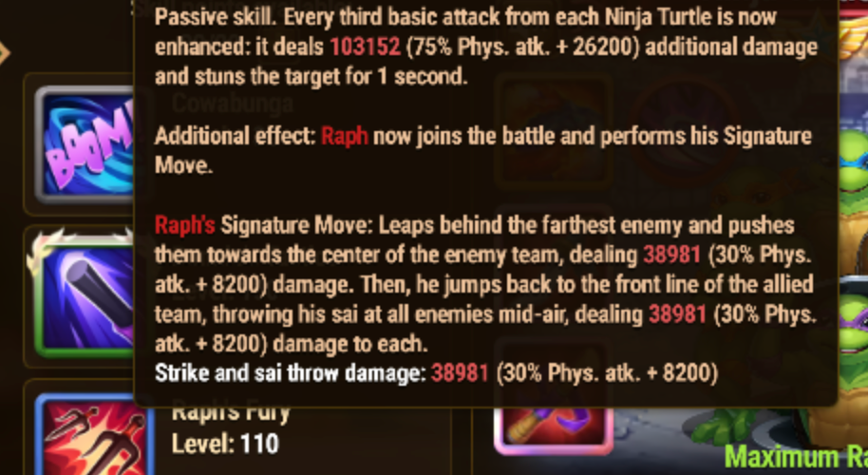Click the 103152 damage value

click(366, 47)
